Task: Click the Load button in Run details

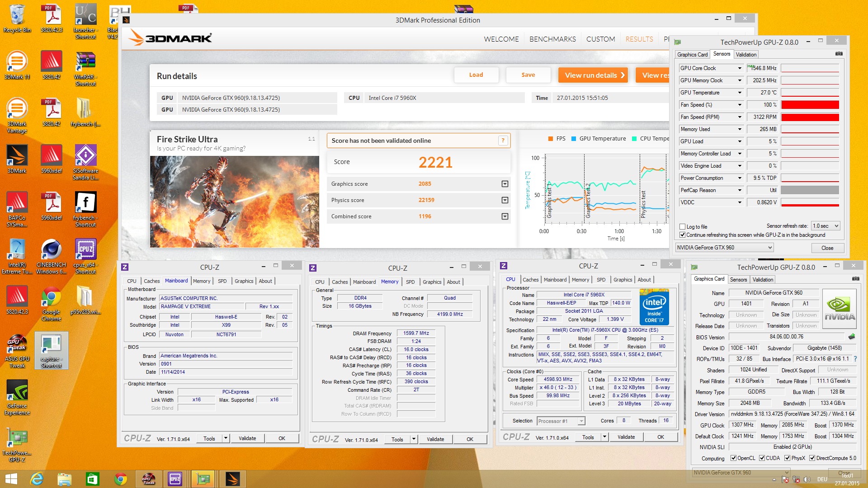Action: [476, 75]
